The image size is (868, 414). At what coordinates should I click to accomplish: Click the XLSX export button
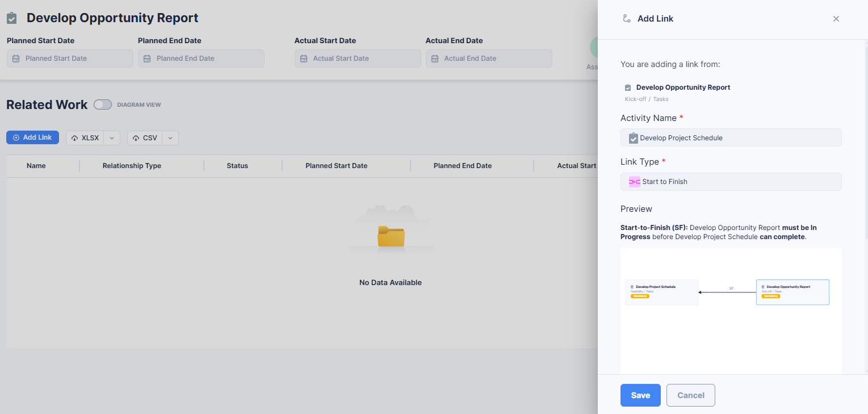click(85, 138)
